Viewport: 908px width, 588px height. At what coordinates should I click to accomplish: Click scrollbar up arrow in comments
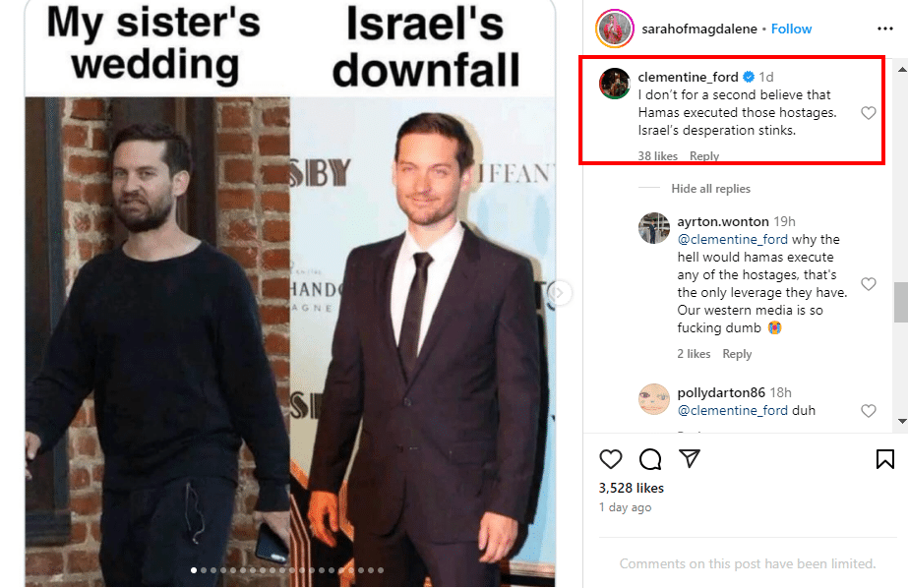pos(902,70)
